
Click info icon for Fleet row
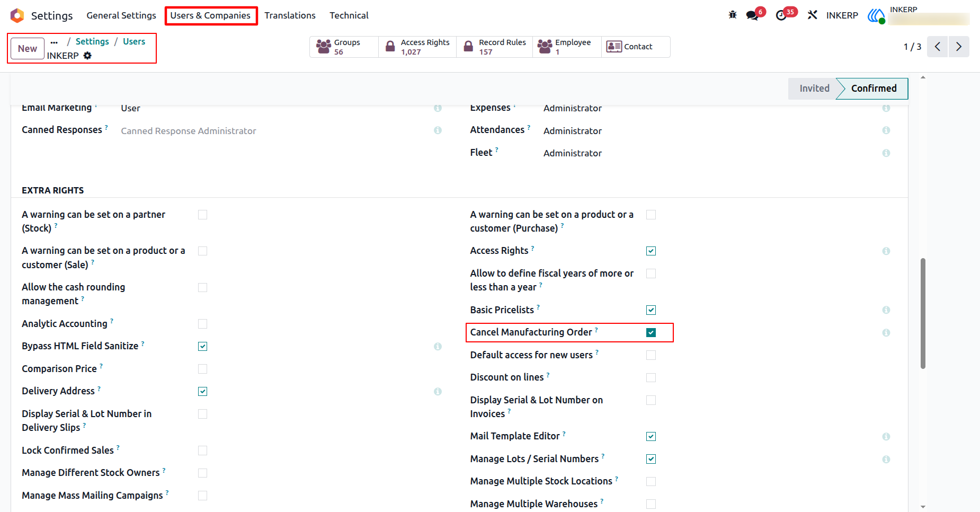[x=886, y=153]
